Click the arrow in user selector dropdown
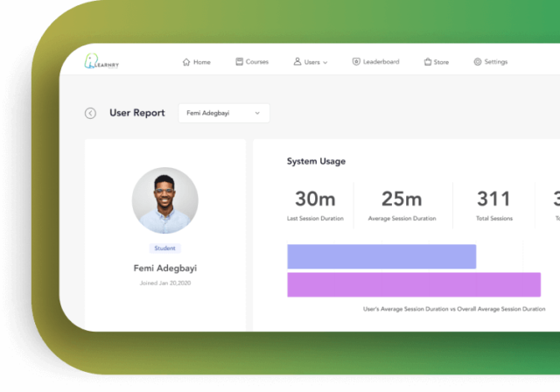Viewport: 560px width, 392px height. click(x=257, y=113)
